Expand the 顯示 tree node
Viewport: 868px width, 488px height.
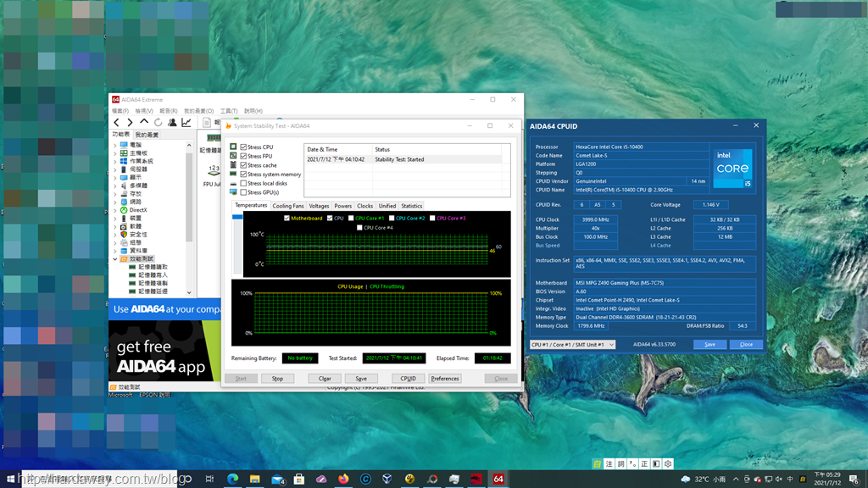115,178
